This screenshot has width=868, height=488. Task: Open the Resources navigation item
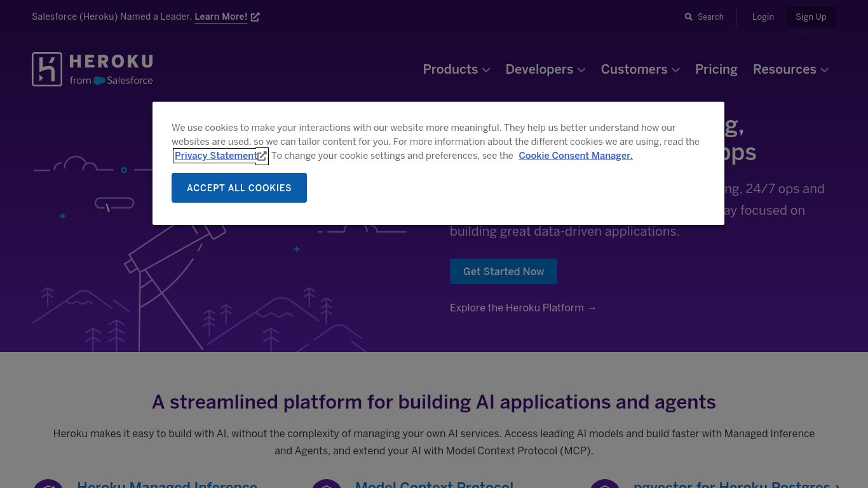[x=785, y=69]
